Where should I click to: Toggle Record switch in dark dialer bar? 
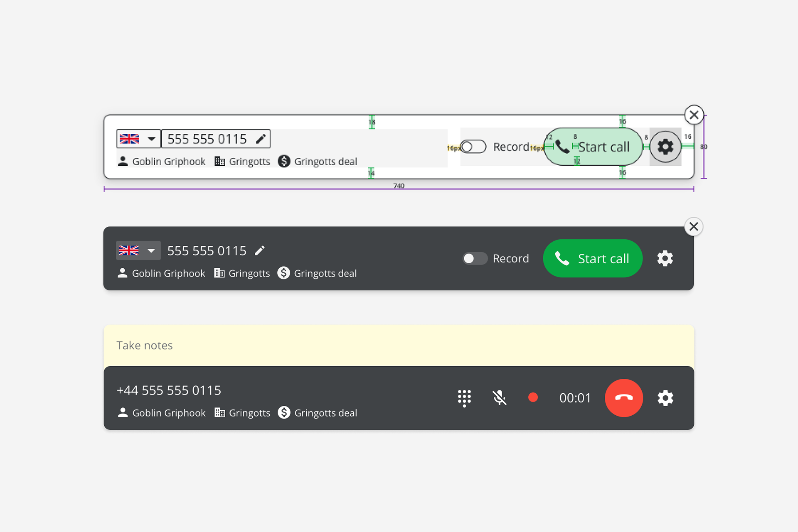[475, 258]
